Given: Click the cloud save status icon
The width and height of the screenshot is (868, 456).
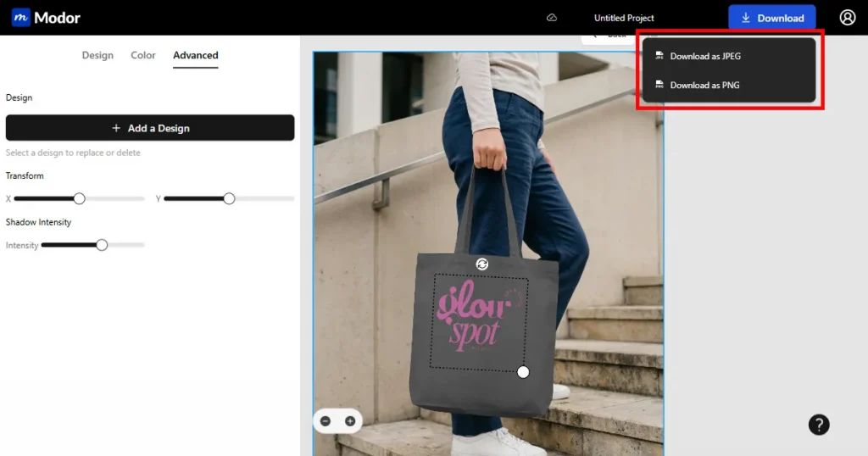Looking at the screenshot, I should point(551,18).
